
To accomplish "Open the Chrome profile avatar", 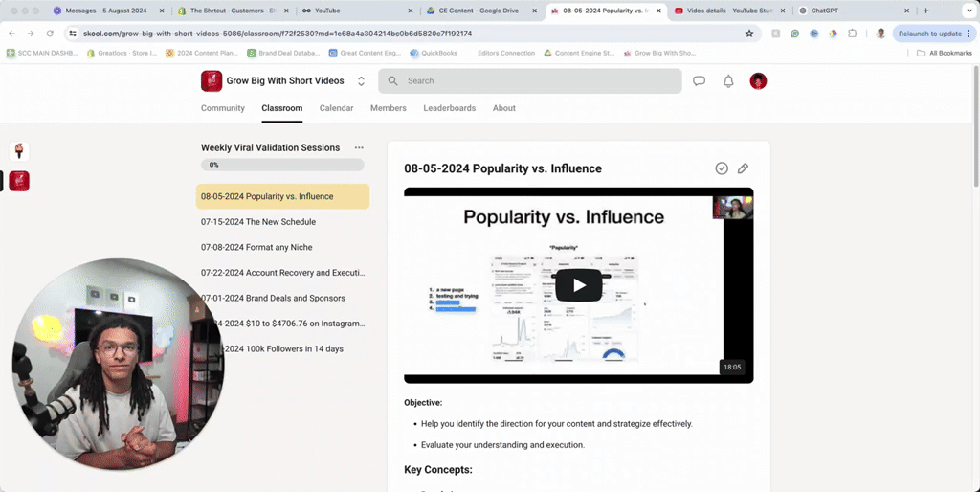I will (x=880, y=34).
